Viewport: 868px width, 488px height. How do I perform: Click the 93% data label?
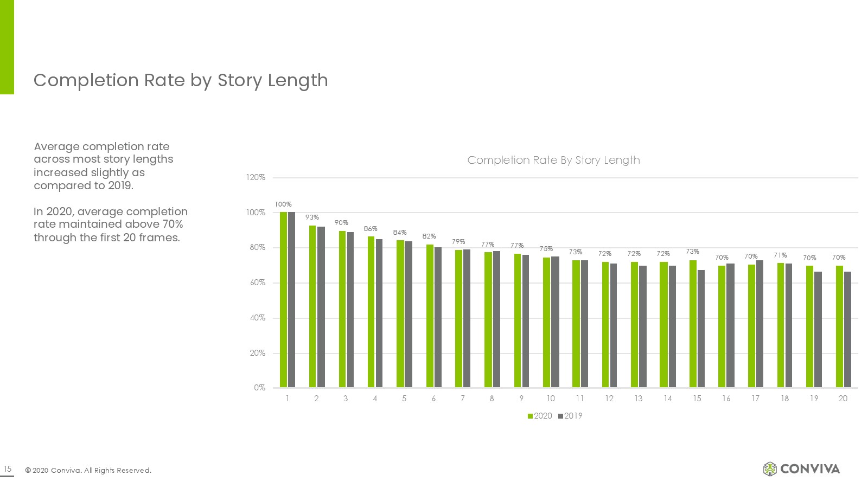pyautogui.click(x=312, y=217)
